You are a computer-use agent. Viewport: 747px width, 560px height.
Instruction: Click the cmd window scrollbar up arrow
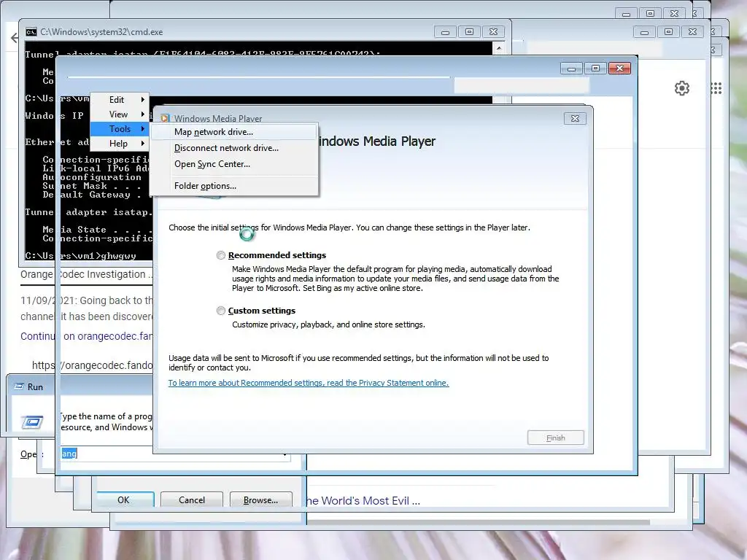pyautogui.click(x=499, y=48)
